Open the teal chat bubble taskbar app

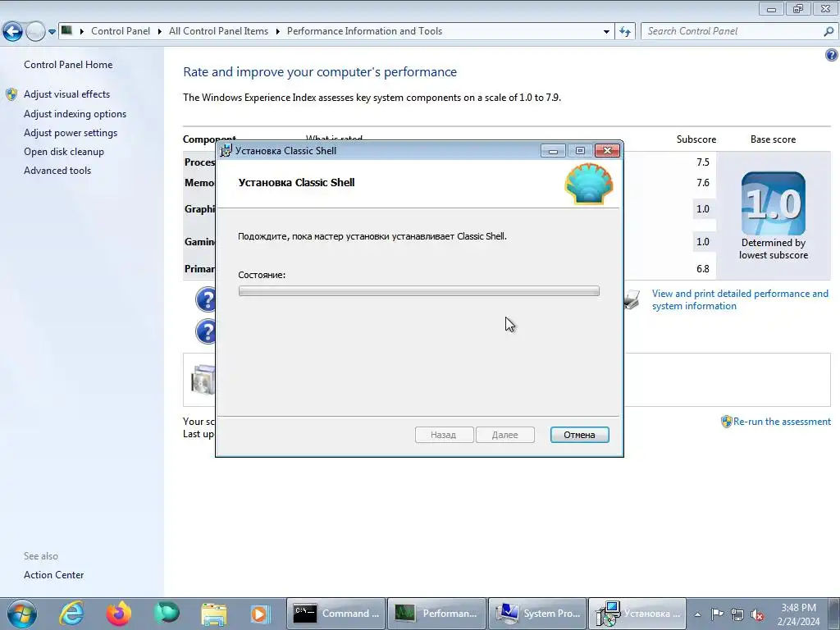coord(166,614)
